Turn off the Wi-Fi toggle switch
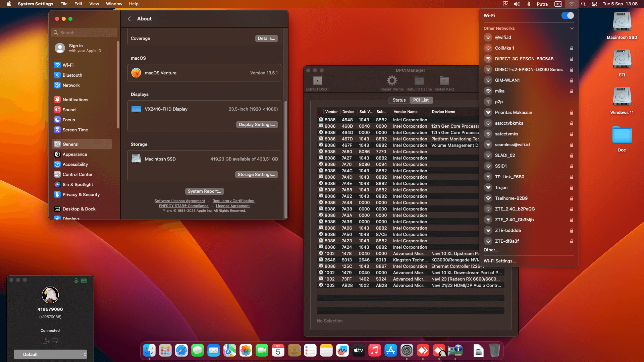Viewport: 644px width, 362px height. (x=568, y=15)
